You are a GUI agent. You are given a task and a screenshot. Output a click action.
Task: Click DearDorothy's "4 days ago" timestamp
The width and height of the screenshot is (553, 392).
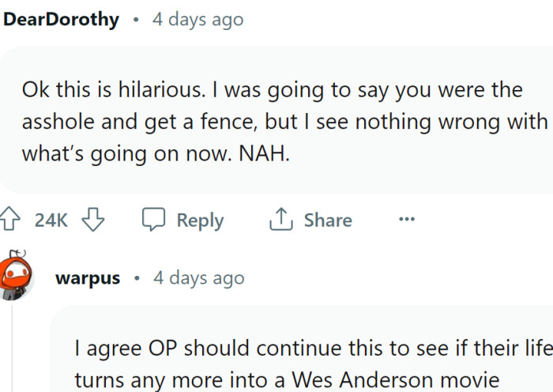(197, 20)
